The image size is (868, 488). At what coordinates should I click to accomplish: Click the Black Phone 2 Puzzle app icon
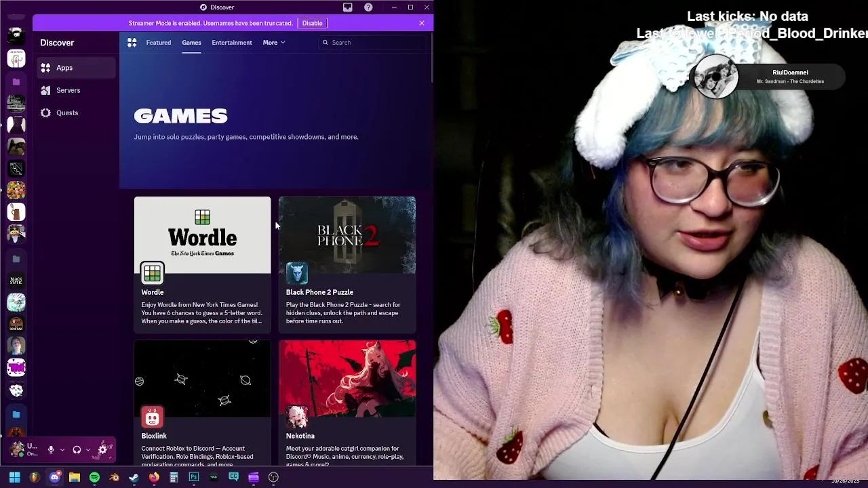(297, 273)
